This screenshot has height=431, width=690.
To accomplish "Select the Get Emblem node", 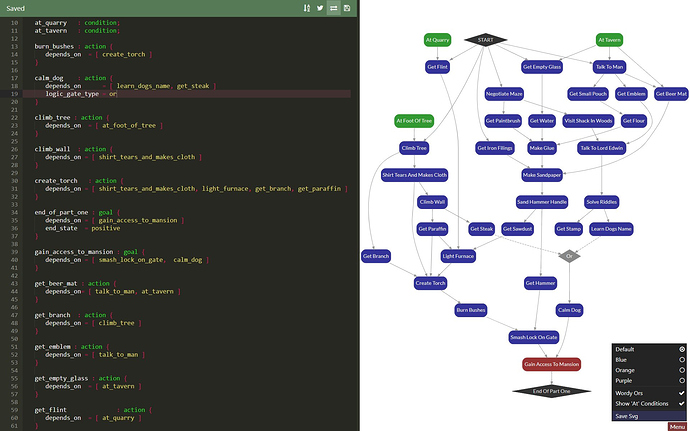I will coord(631,94).
